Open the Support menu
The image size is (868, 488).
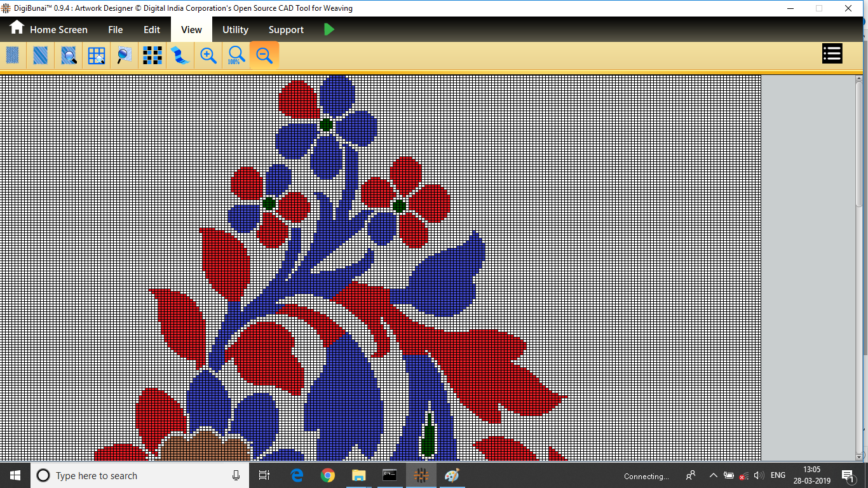pos(286,29)
